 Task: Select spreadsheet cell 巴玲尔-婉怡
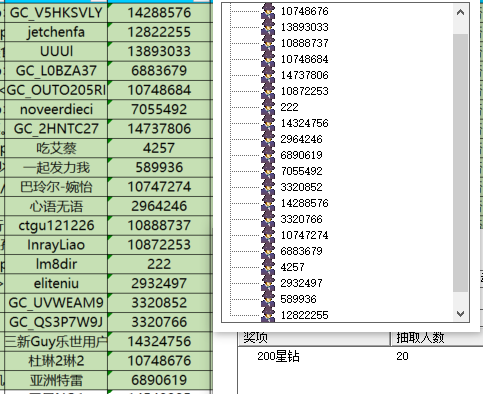[56, 187]
